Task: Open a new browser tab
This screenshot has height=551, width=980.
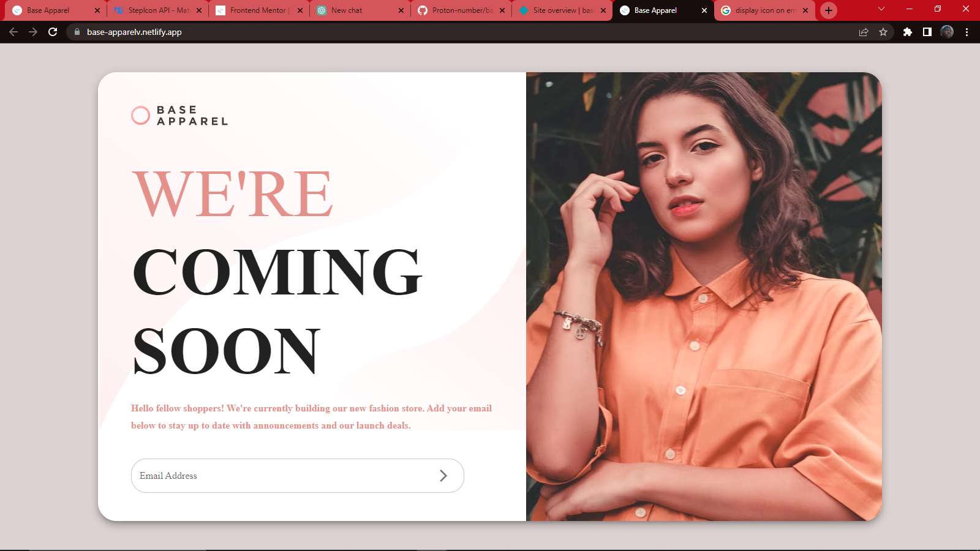Action: pyautogui.click(x=829, y=10)
